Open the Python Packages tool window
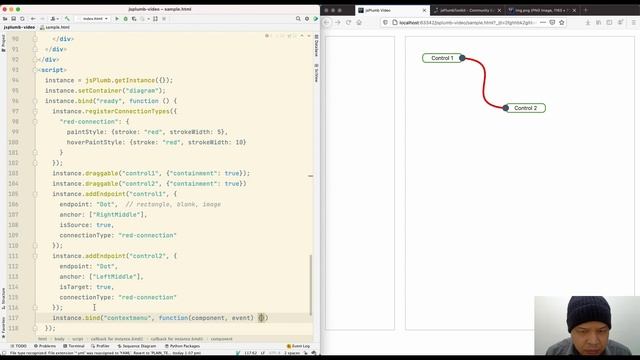Image resolution: width=640 pixels, height=360 pixels. pos(182,346)
